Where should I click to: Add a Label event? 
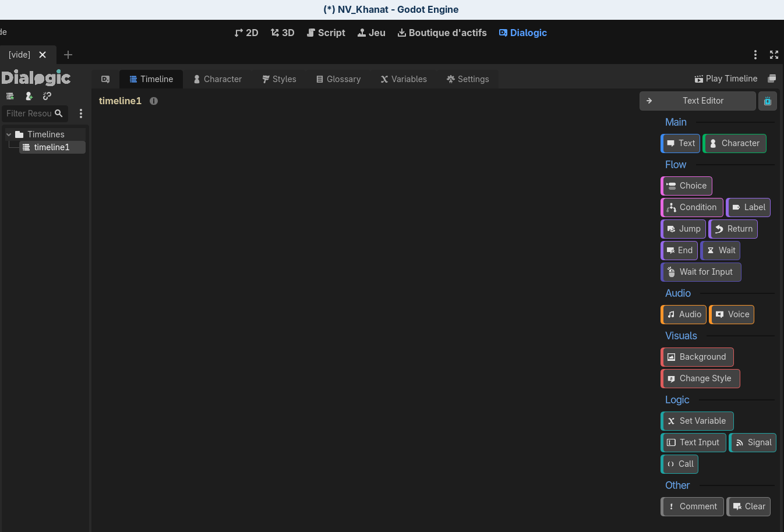(748, 207)
